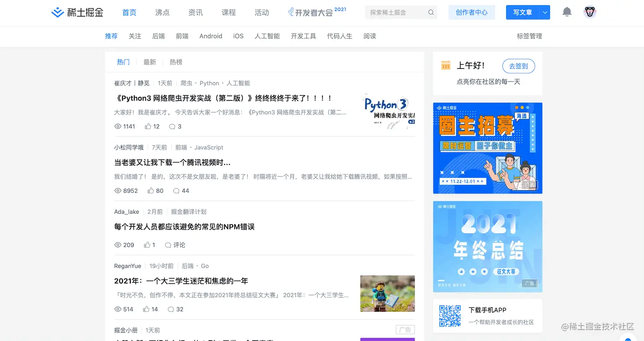The width and height of the screenshot is (644, 341).
Task: Open the notification bell
Action: [567, 12]
